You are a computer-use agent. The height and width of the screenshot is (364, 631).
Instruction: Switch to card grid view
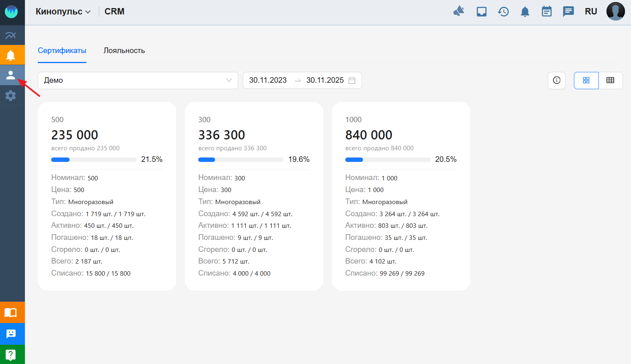click(x=586, y=80)
